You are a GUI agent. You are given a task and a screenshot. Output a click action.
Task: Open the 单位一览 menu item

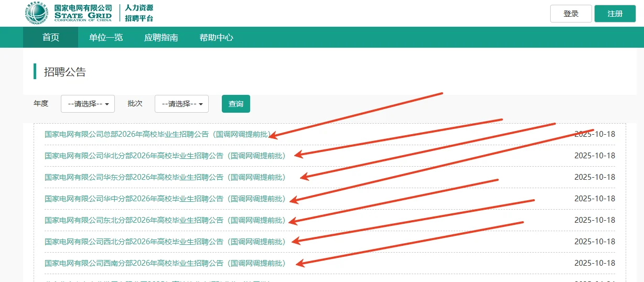[x=106, y=37]
